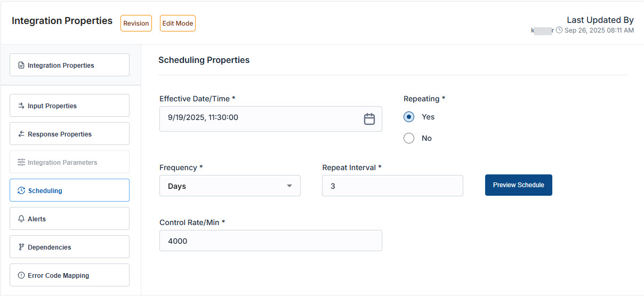The height and width of the screenshot is (296, 644).
Task: Click the Alerts bell icon
Action: (x=21, y=219)
